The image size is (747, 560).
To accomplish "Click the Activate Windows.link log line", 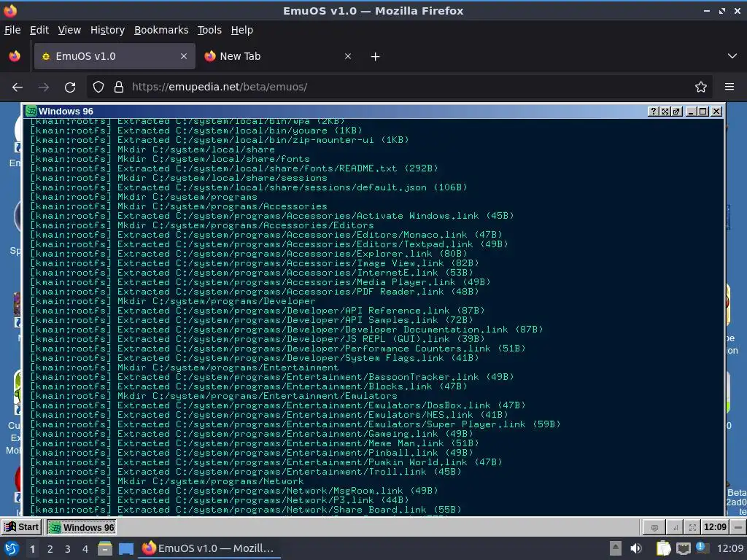I will coord(272,216).
